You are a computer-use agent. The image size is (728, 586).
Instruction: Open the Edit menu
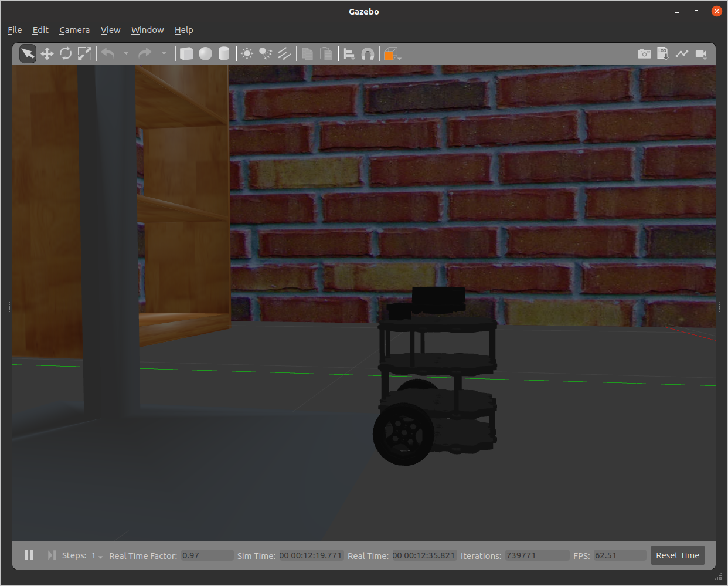point(40,30)
